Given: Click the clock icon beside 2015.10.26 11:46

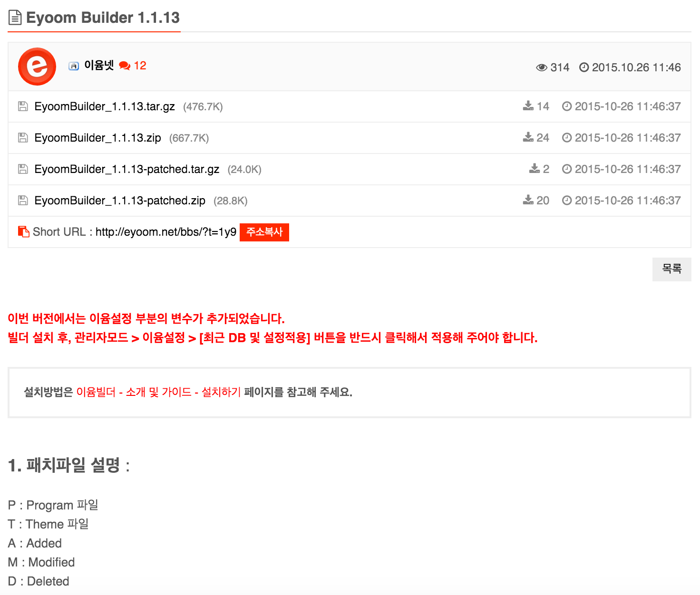Looking at the screenshot, I should point(584,67).
